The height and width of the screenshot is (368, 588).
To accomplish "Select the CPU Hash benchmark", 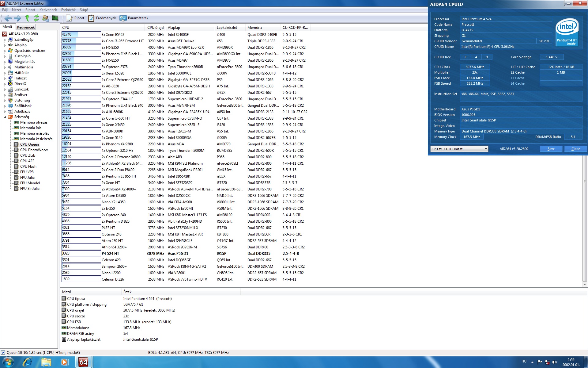I will coord(28,167).
